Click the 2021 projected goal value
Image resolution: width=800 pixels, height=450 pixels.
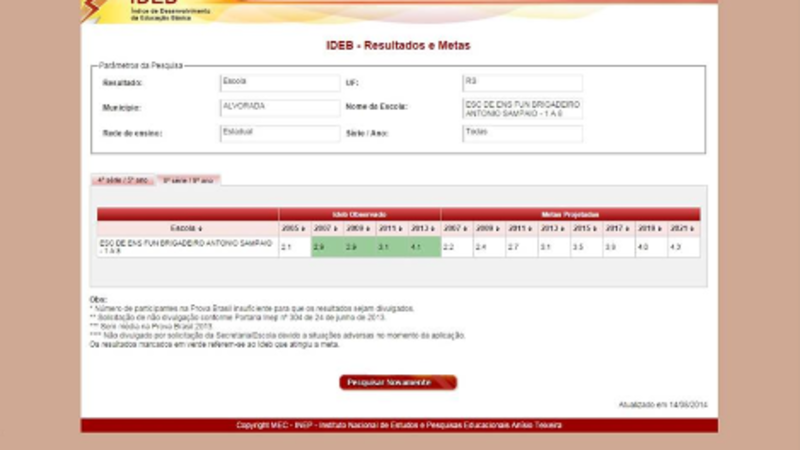pos(684,247)
